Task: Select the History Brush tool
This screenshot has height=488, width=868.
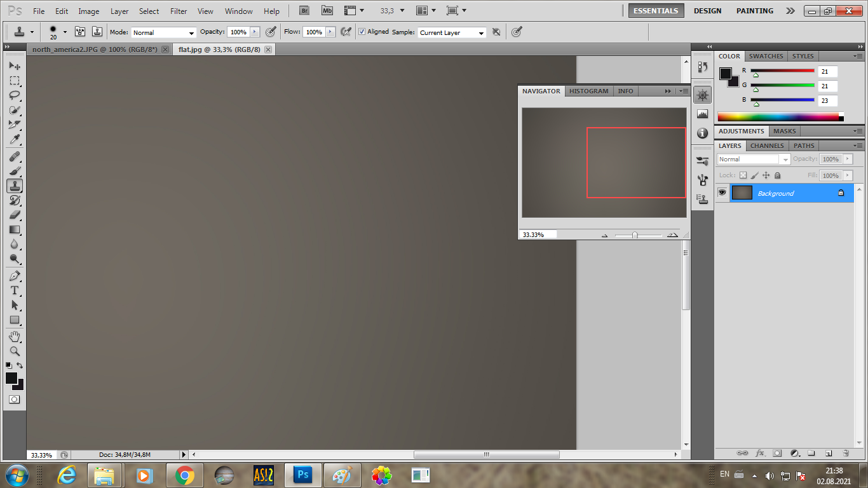Action: click(15, 200)
